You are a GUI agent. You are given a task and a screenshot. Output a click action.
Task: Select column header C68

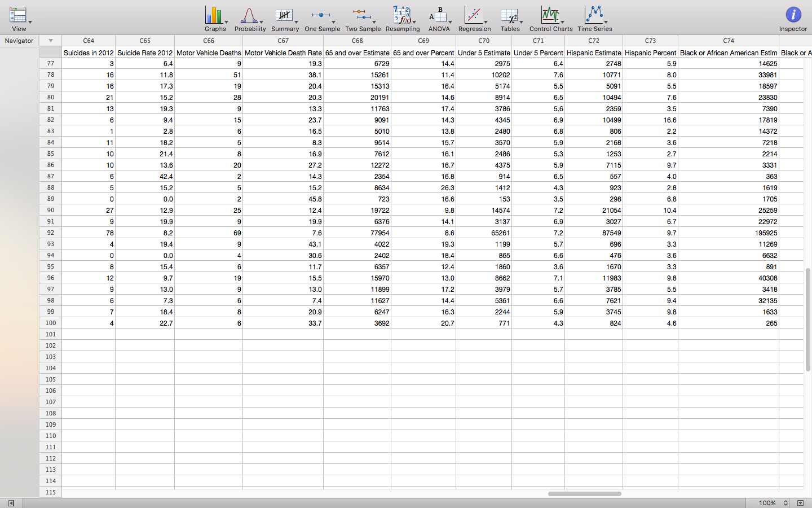(x=358, y=41)
